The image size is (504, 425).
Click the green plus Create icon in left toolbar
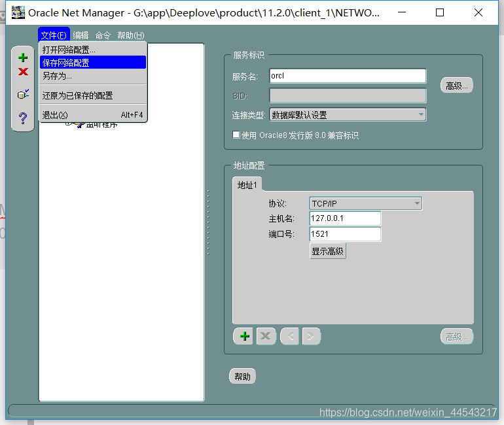pos(23,58)
